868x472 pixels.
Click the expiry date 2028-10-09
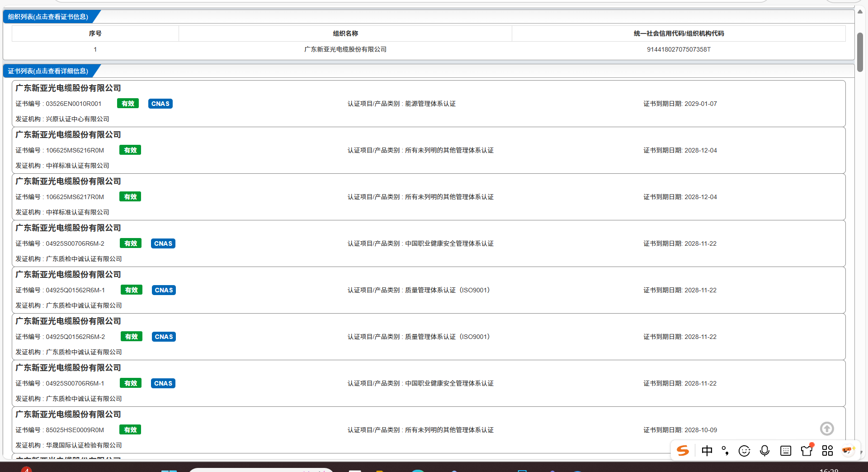[x=701, y=430]
